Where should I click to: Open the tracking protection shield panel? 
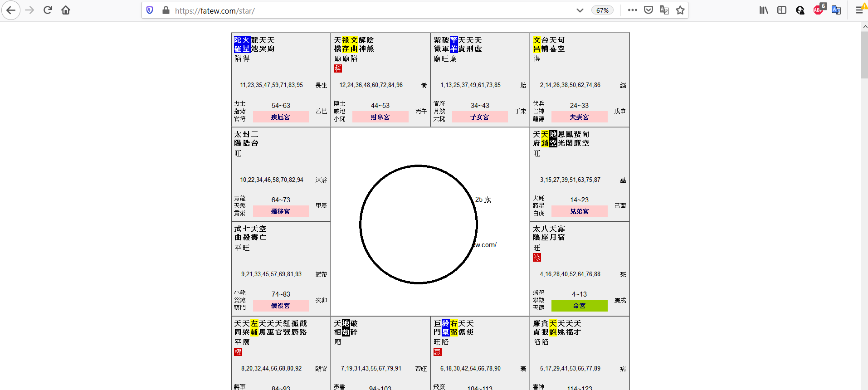point(150,10)
